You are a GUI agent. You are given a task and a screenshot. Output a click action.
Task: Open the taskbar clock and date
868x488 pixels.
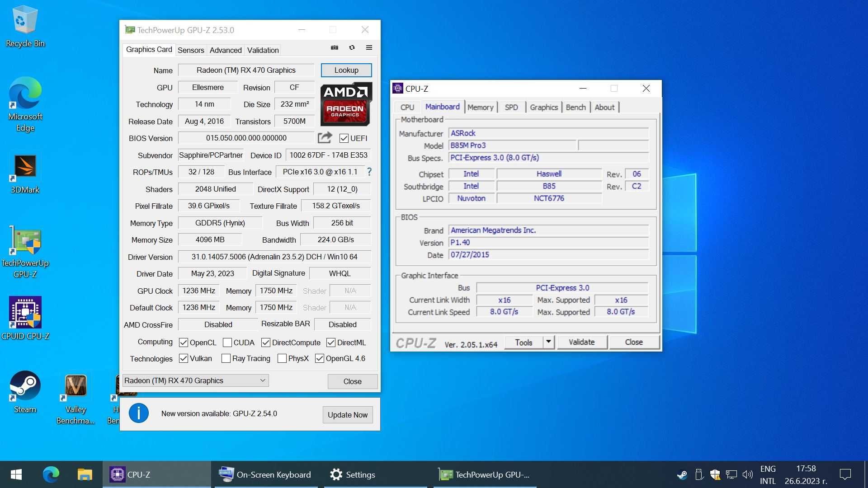(806, 474)
